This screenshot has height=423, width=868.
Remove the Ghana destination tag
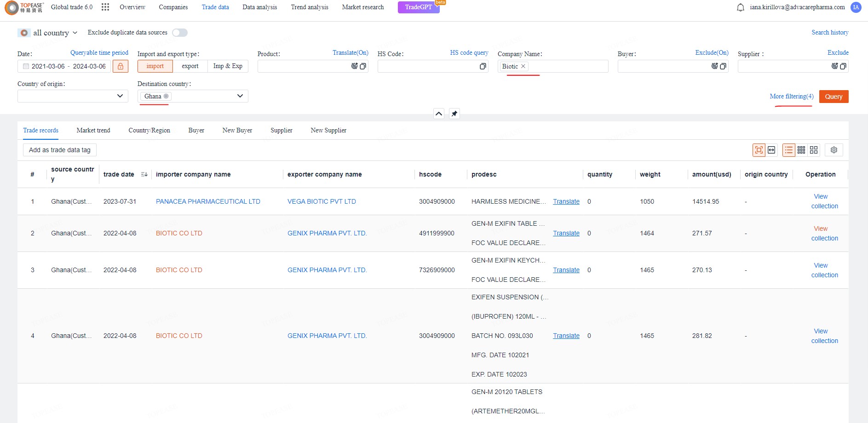(166, 96)
